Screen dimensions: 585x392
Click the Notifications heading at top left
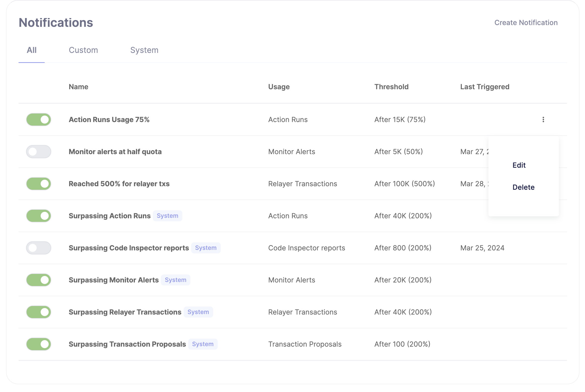tap(56, 22)
